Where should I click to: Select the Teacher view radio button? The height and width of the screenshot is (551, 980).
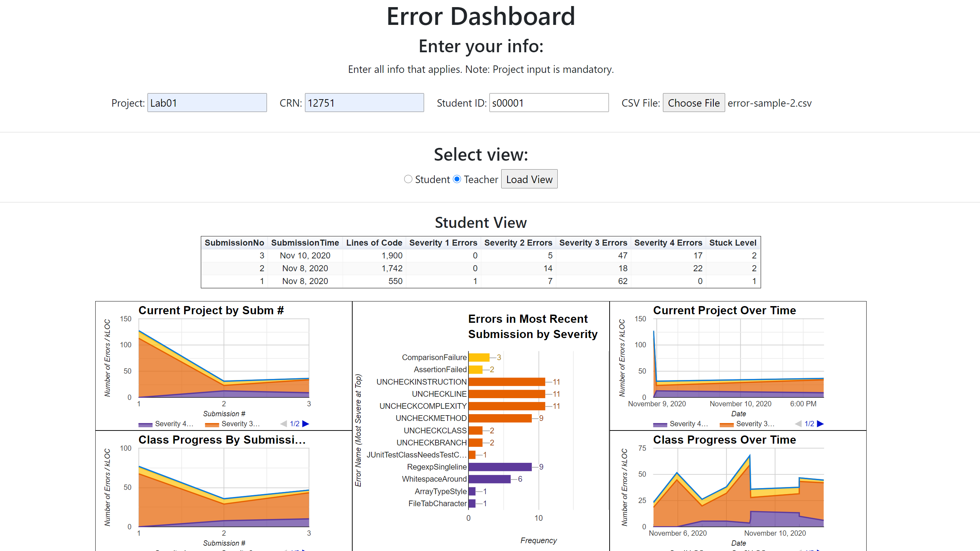point(457,179)
